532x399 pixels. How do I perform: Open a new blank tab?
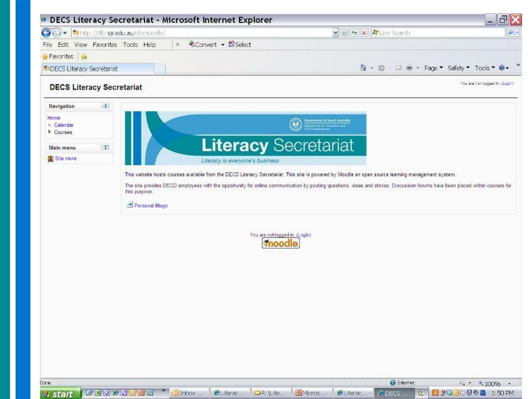pos(160,69)
